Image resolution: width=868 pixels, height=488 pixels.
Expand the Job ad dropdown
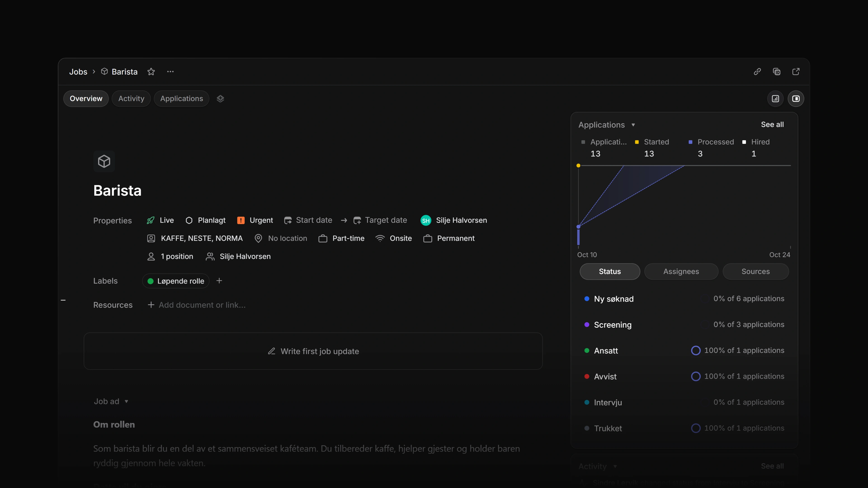tap(111, 401)
